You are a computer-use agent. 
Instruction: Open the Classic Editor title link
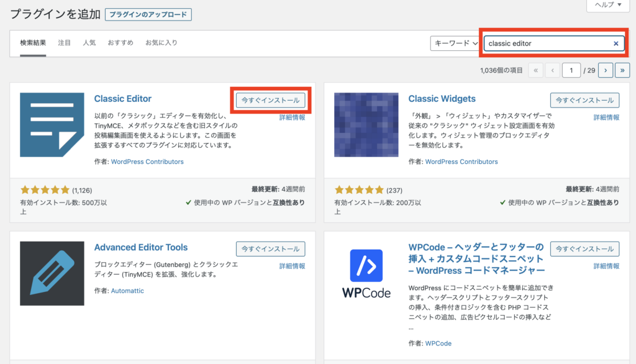click(x=122, y=99)
